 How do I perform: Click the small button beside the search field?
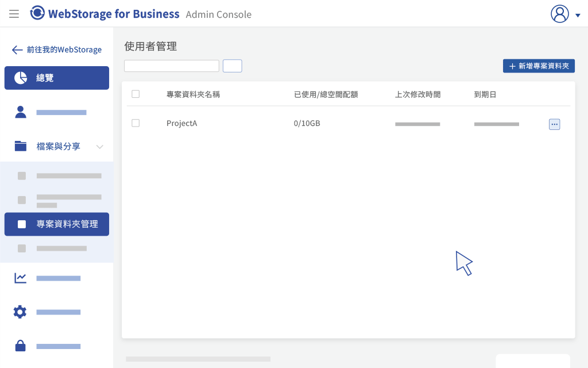tap(232, 66)
